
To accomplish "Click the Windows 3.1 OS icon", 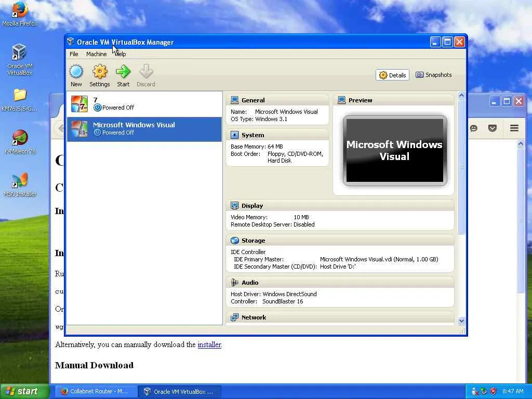I will [x=79, y=129].
